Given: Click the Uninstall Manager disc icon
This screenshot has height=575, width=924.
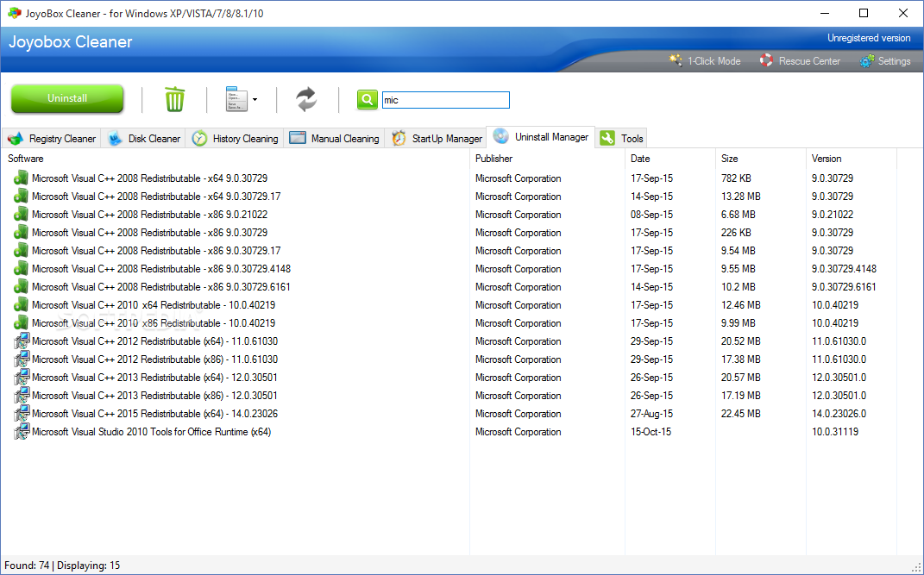Looking at the screenshot, I should (501, 136).
